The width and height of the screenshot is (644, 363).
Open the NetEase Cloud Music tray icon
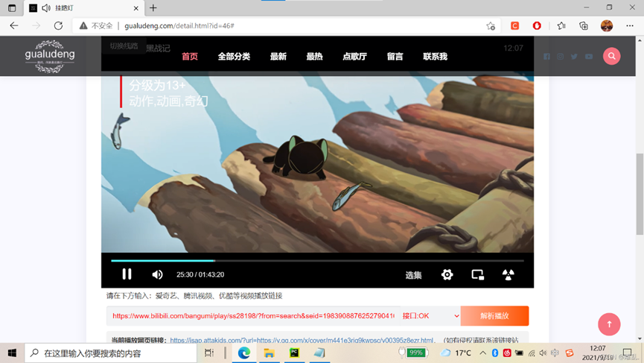[507, 353]
